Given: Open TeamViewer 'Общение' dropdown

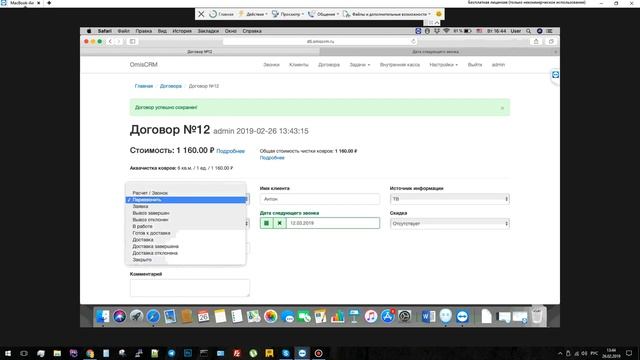Looking at the screenshot, I should 323,14.
